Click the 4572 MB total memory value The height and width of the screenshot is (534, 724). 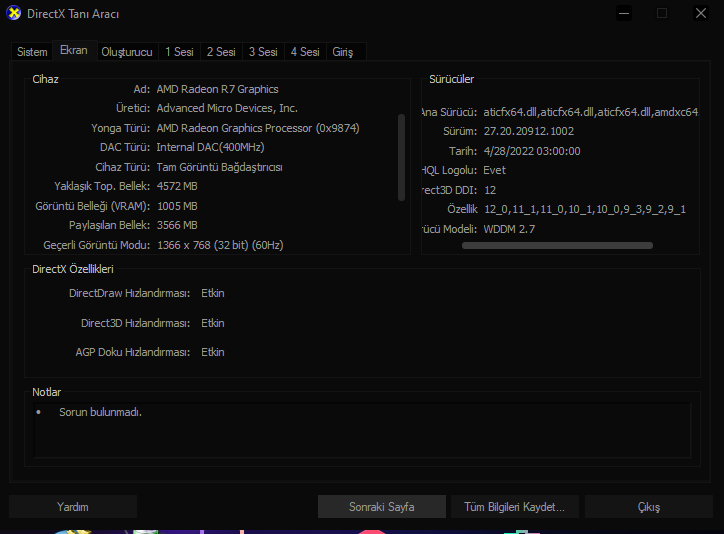177,186
